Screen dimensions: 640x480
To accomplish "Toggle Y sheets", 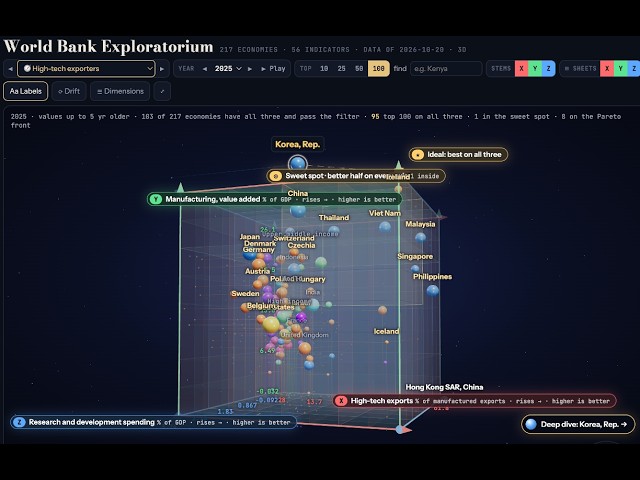I will tap(620, 69).
